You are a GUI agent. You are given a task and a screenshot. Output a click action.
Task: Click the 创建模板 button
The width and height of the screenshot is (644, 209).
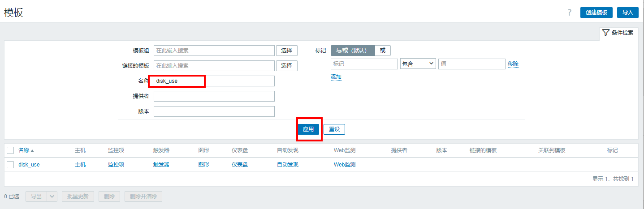596,13
